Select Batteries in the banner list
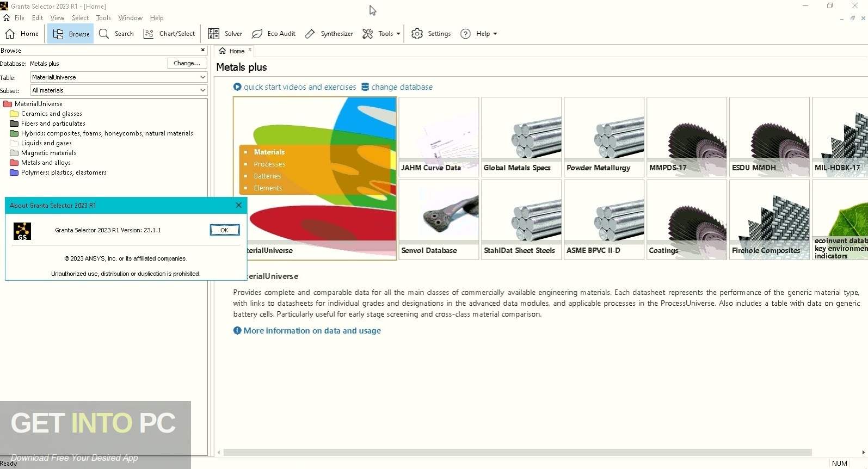The height and width of the screenshot is (469, 868). pos(267,176)
